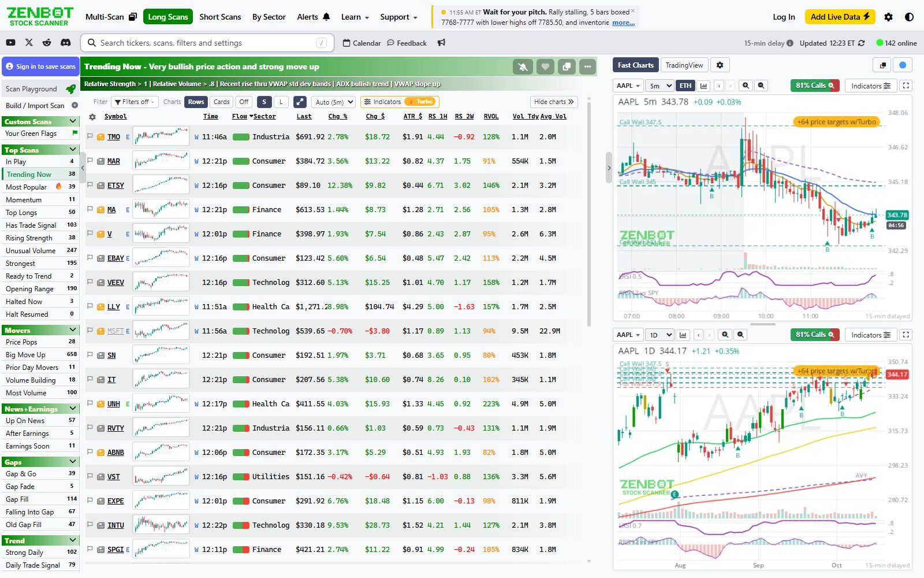
Task: Open AAPL symbol dropdown on 5m chart
Action: tap(628, 86)
